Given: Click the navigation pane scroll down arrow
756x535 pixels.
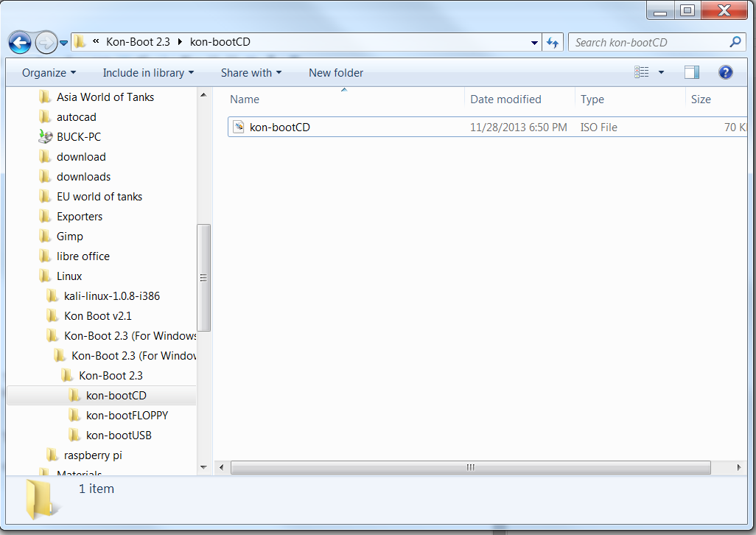Looking at the screenshot, I should [x=203, y=467].
